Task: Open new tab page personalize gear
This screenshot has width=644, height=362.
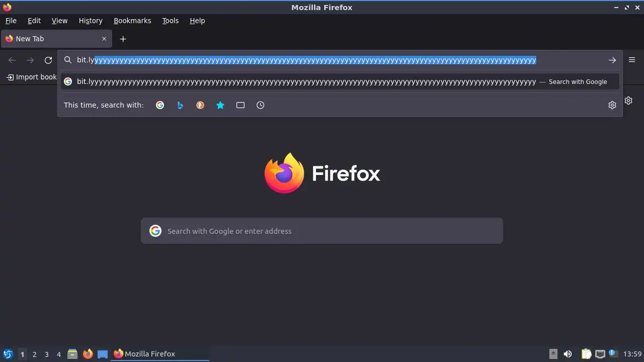Action: 628,101
